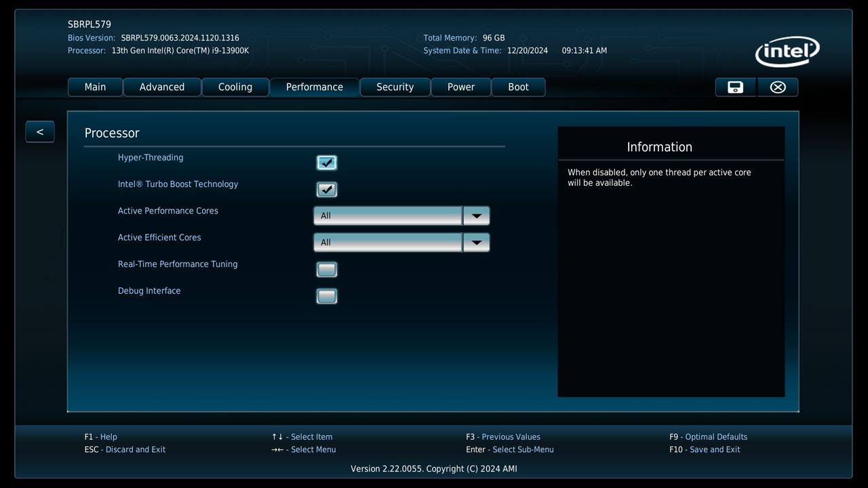Click the Select Item arrows hint

302,437
